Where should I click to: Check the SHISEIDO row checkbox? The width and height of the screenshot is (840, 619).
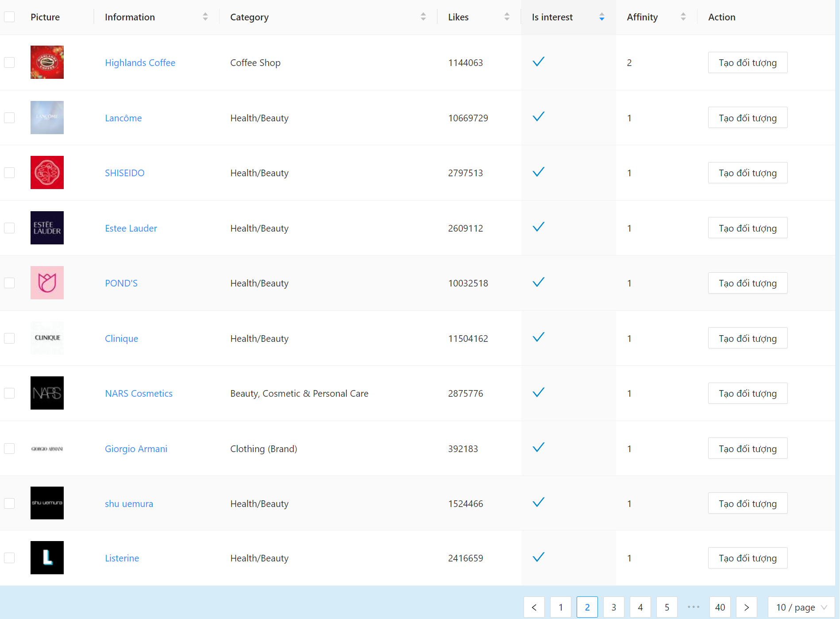point(9,173)
